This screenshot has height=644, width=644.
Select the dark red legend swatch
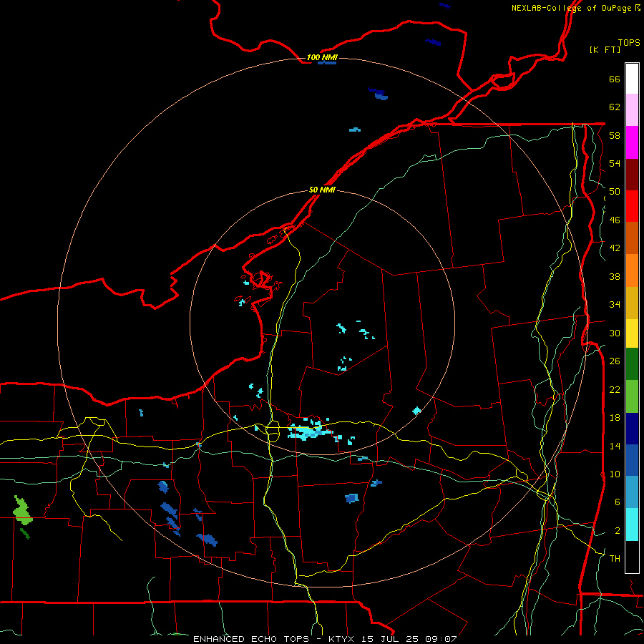tap(632, 175)
